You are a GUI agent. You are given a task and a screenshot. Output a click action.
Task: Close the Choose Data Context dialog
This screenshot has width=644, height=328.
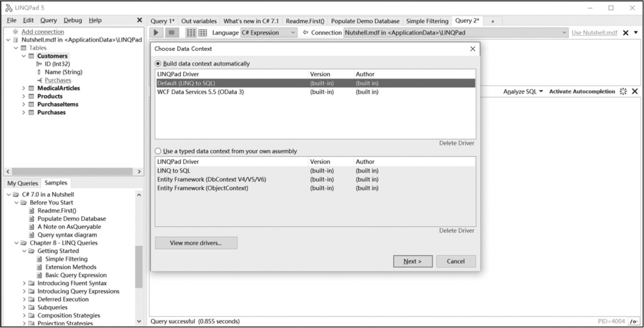[x=472, y=49]
